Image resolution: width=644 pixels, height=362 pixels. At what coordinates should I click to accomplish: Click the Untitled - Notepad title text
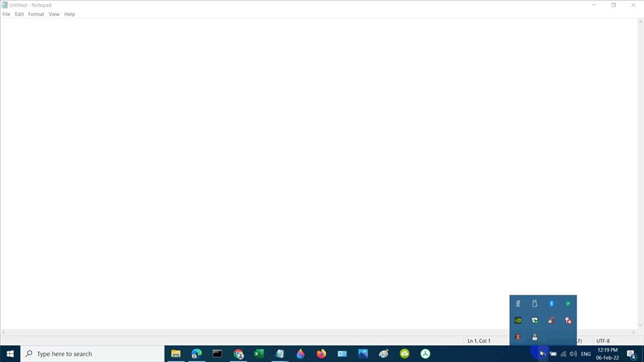(30, 5)
